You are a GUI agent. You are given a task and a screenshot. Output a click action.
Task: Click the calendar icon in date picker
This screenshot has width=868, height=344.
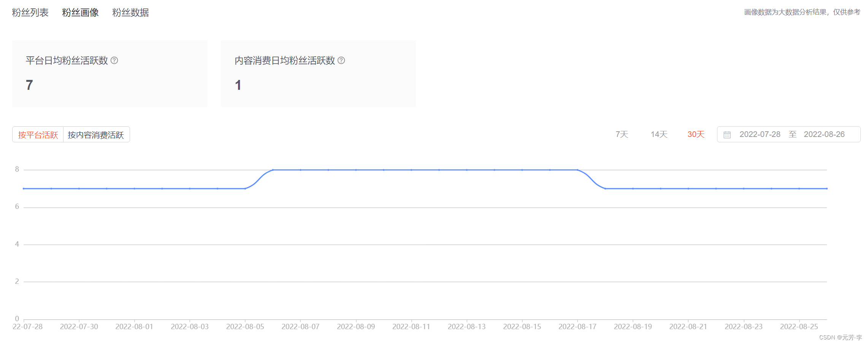727,135
